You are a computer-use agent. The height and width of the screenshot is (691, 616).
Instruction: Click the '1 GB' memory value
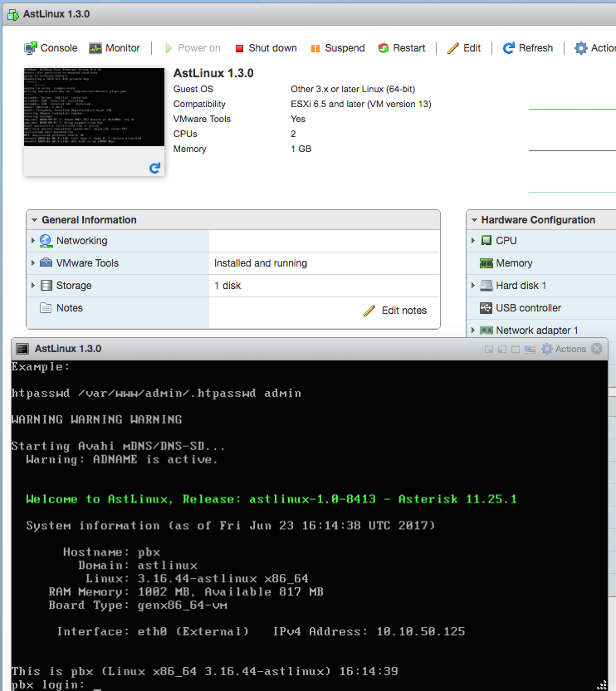coord(301,149)
